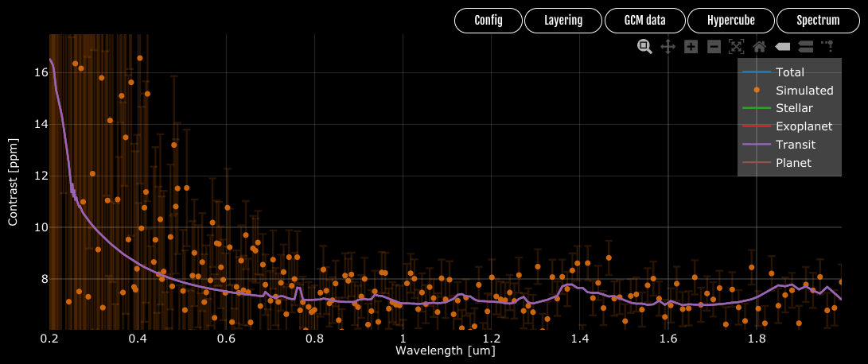Toggle Stellar trace visibility in legend
Screen dimensions: 868x364
[x=789, y=108]
